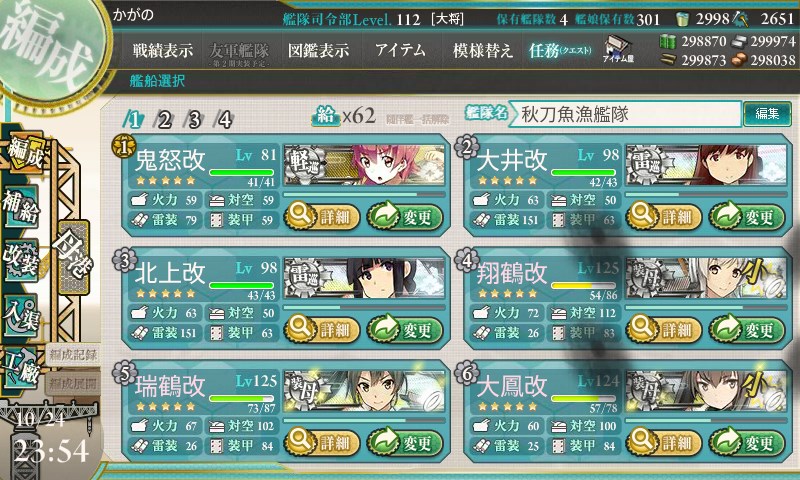Open the 補給 supply sidebar icon
This screenshot has width=800, height=480.
point(21,207)
